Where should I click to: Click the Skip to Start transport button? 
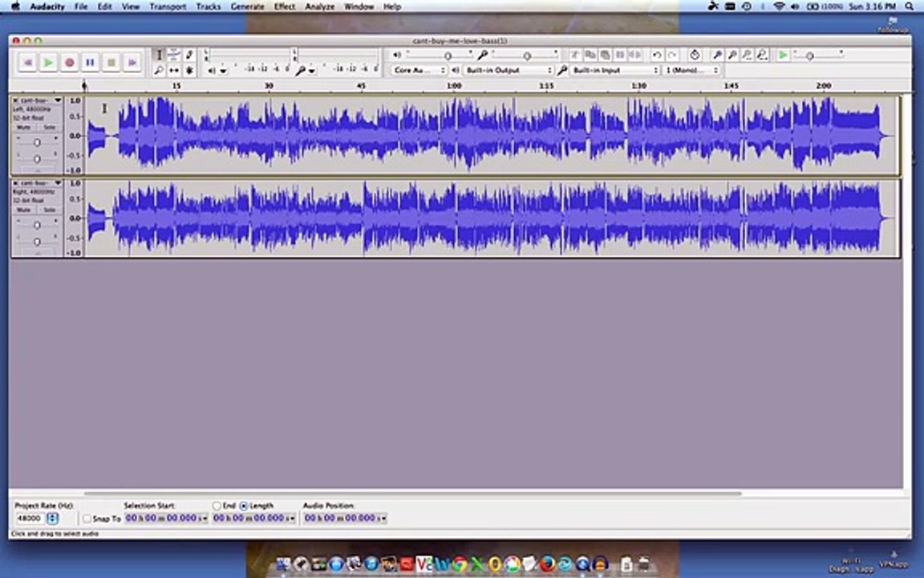click(27, 62)
